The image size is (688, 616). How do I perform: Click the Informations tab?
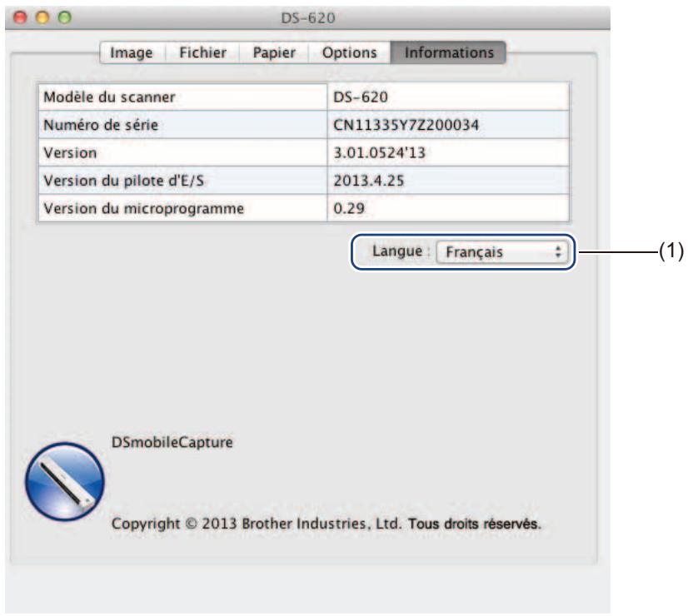click(x=449, y=52)
